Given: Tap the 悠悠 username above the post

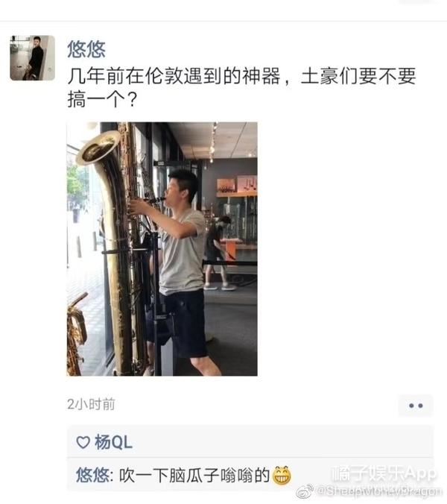Looking at the screenshot, I should (x=86, y=49).
